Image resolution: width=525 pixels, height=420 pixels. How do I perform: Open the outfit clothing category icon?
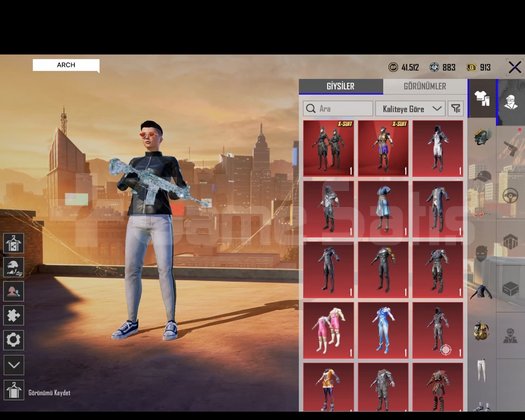[482, 98]
